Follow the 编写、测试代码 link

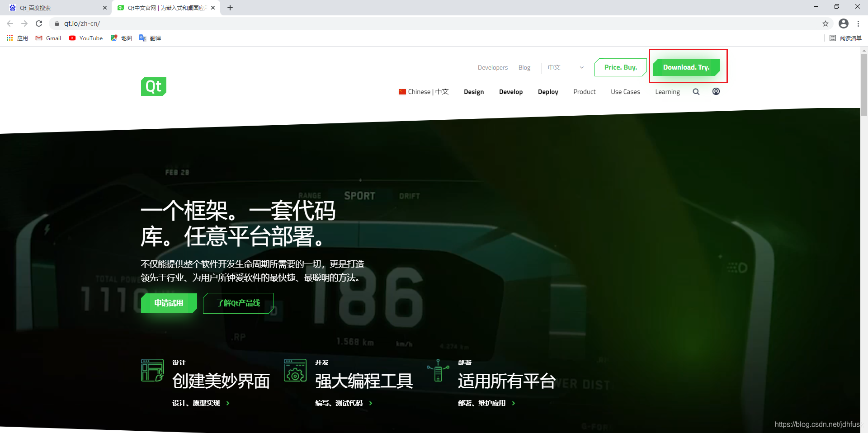coord(344,403)
